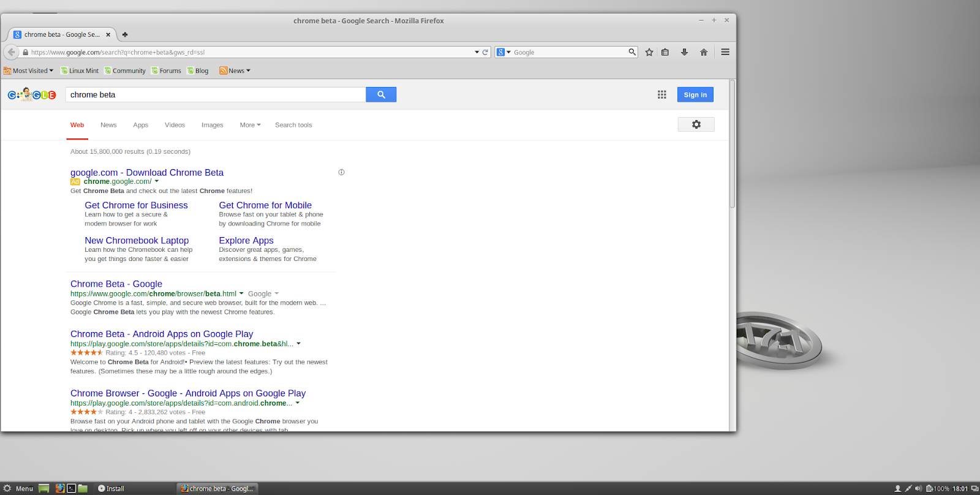Click the Google doodle logo
The height and width of the screenshot is (495, 980).
[x=32, y=94]
